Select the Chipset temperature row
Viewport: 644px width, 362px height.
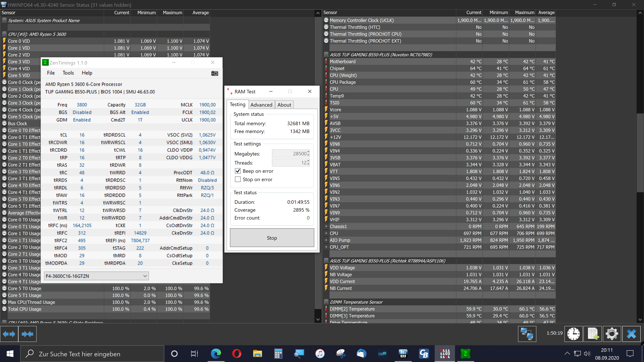pos(439,68)
